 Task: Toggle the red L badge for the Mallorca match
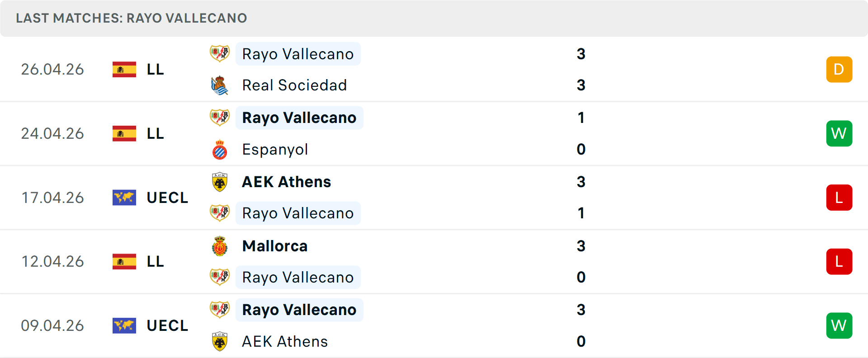tap(839, 261)
